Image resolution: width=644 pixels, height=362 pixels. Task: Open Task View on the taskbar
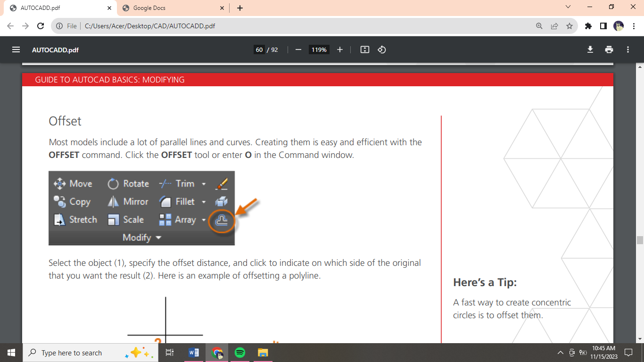[170, 353]
